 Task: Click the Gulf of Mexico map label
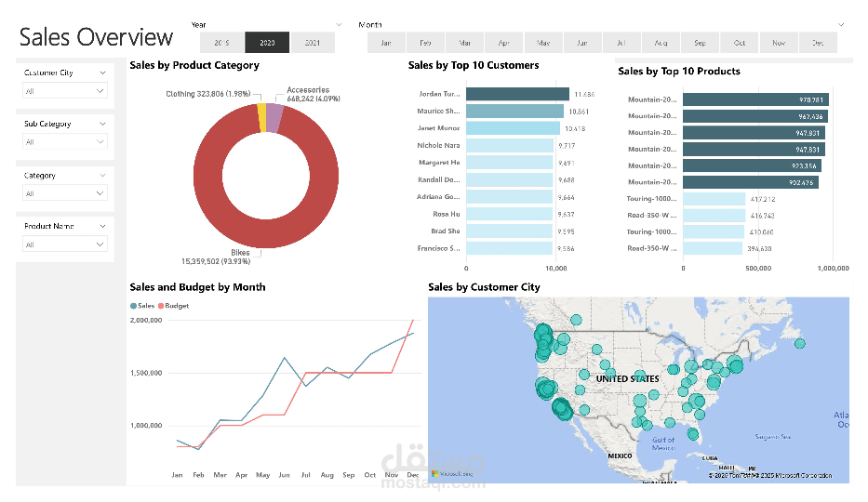(x=663, y=444)
